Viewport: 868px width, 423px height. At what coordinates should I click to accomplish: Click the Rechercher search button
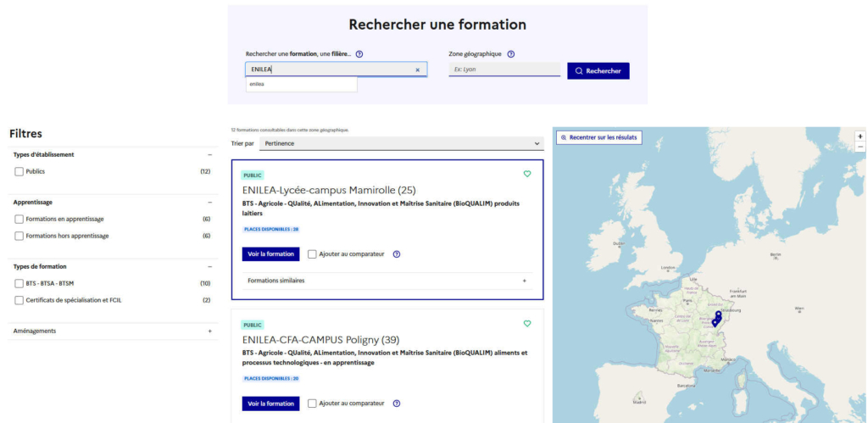coord(598,71)
